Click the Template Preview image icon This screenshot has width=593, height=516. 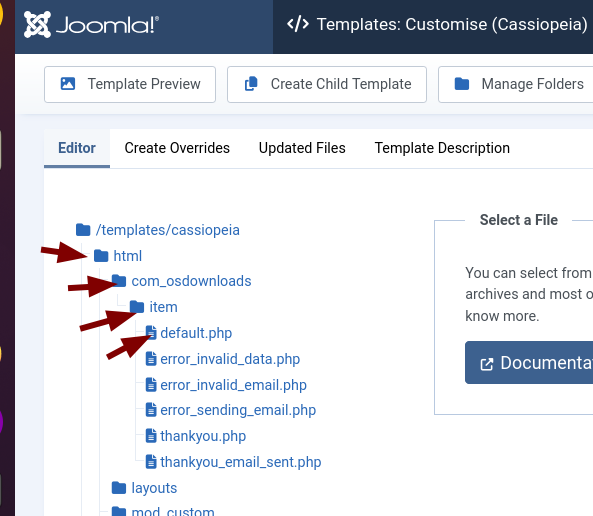tap(68, 84)
